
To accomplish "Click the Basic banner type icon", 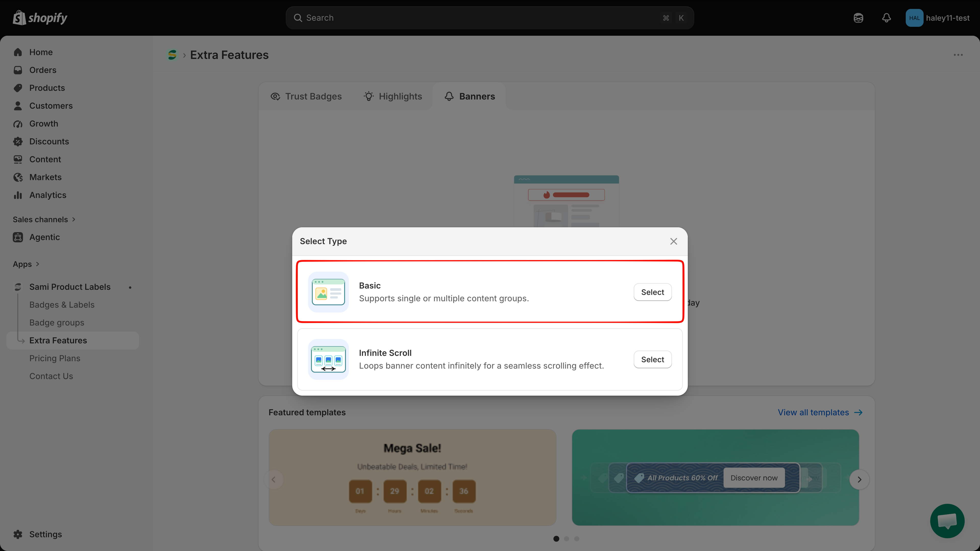I will [328, 292].
